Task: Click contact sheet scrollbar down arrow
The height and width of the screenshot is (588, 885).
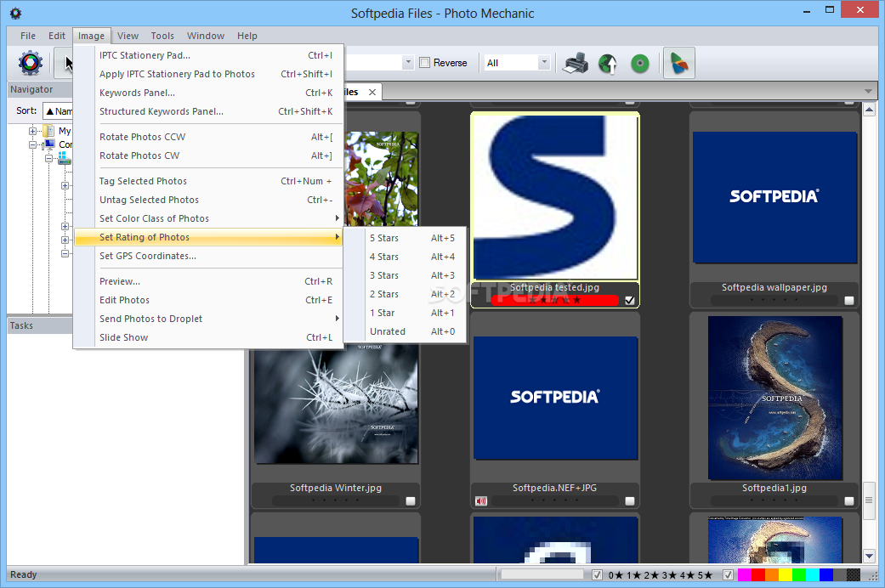Action: coord(869,557)
